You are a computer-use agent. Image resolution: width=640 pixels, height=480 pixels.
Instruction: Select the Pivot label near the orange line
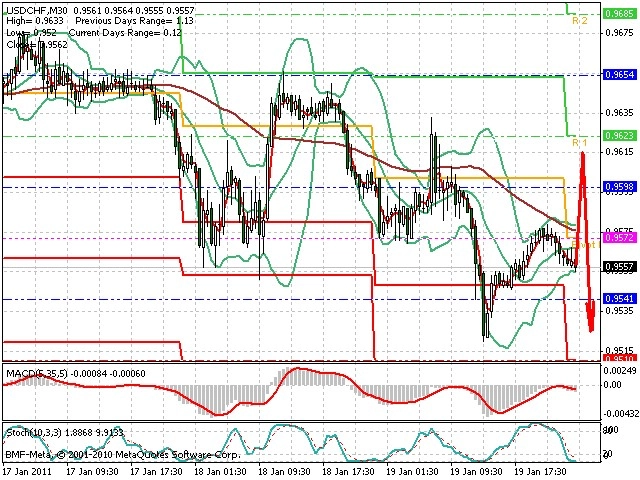(585, 244)
